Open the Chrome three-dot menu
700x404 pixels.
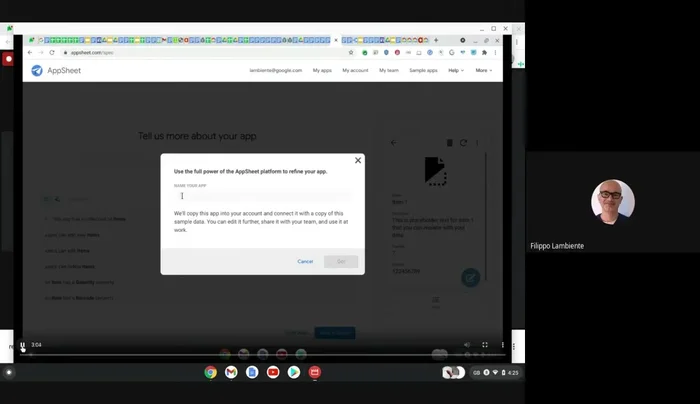(x=495, y=53)
